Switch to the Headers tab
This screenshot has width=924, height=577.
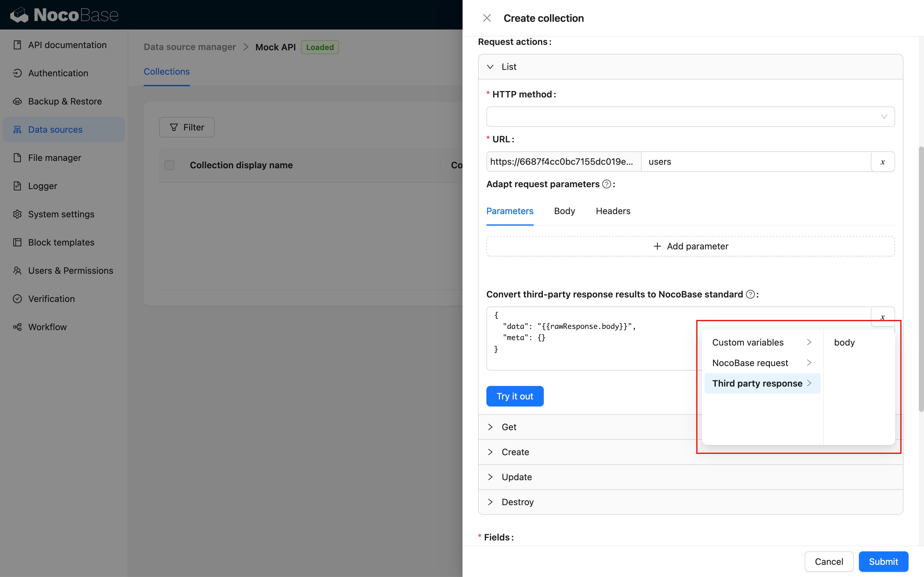(x=612, y=211)
